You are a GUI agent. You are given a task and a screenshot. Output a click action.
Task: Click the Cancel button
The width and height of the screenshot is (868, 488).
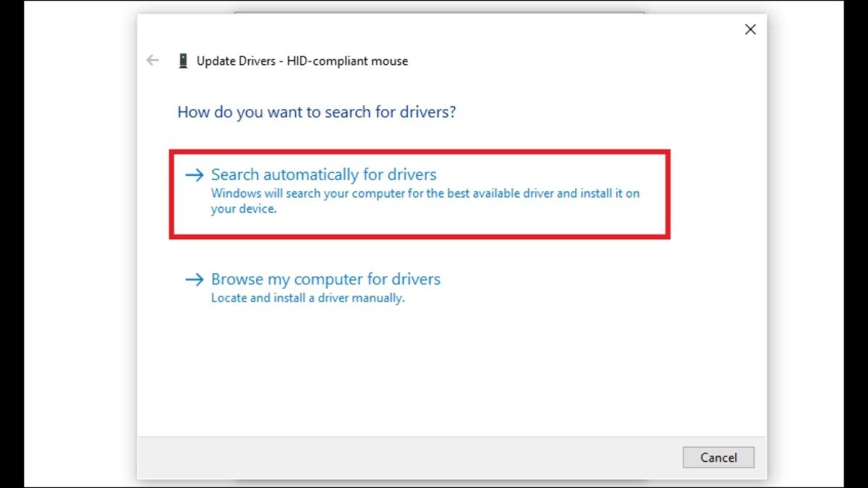pos(718,458)
